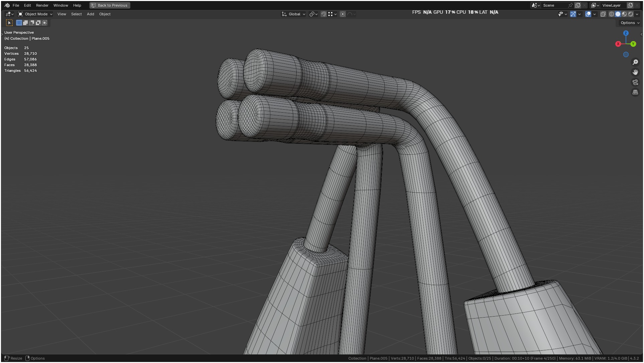The width and height of the screenshot is (644, 363).
Task: Toggle viewport gizmos display
Action: 573,14
